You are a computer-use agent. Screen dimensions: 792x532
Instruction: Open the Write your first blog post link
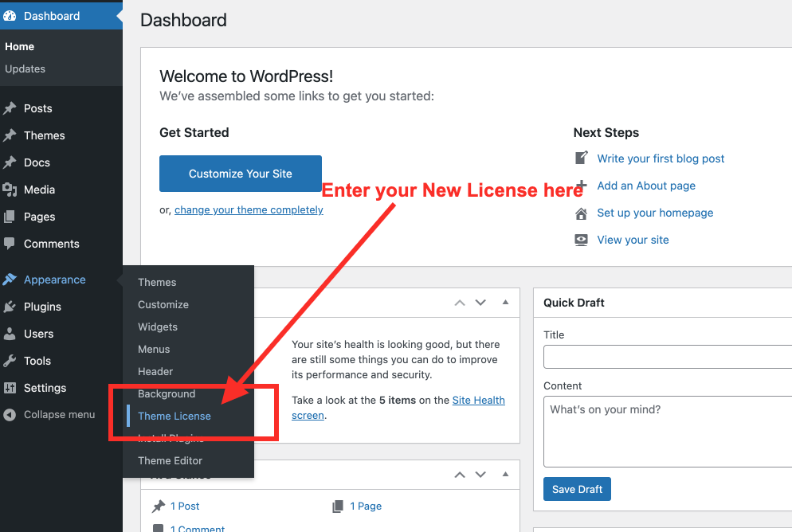pos(661,158)
